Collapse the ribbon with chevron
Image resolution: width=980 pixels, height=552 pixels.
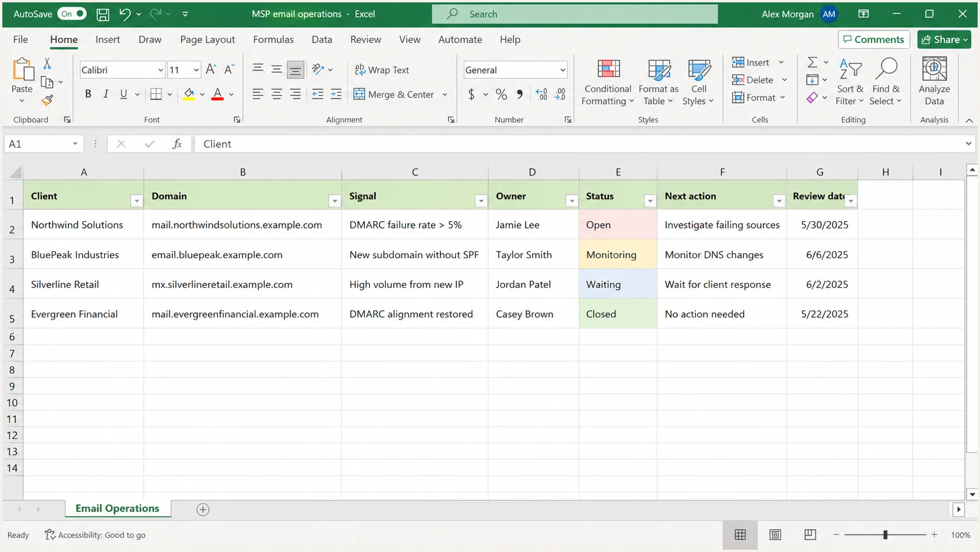[969, 120]
